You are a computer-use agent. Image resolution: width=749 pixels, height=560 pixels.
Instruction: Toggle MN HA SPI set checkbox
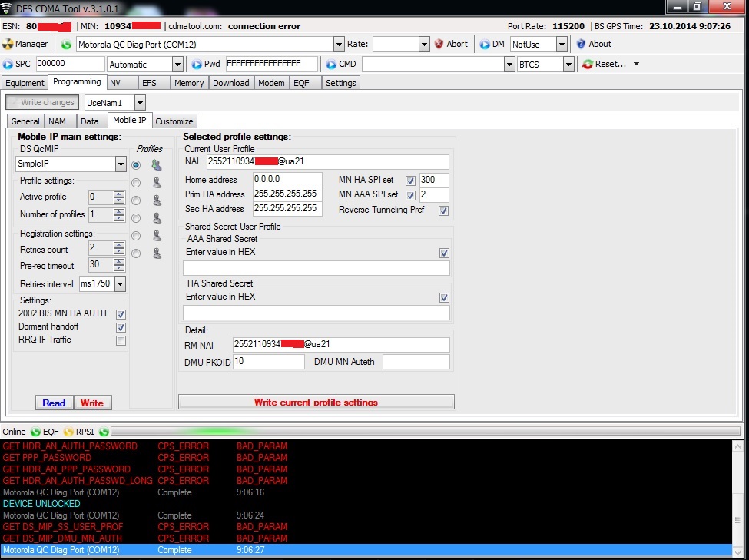click(x=410, y=181)
